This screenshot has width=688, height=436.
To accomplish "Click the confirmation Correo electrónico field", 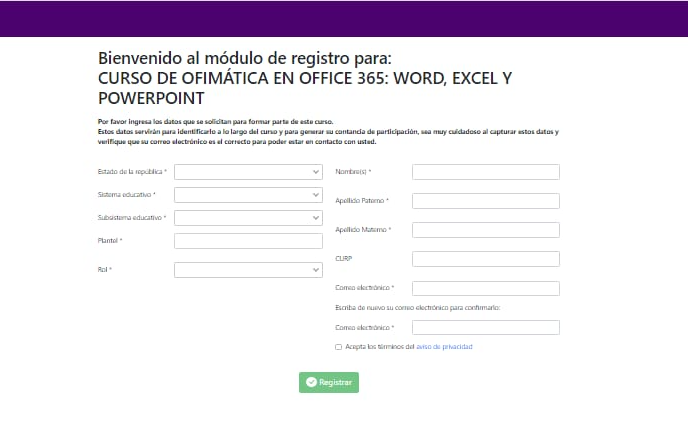I will point(486,328).
